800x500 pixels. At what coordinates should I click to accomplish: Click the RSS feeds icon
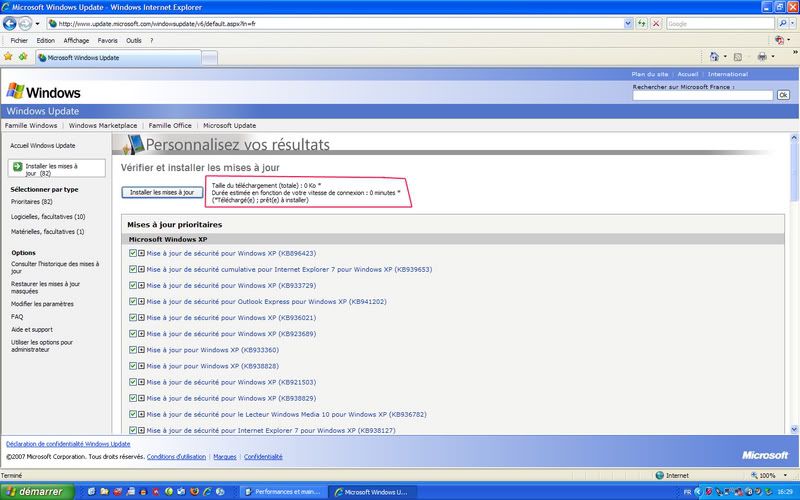(737, 57)
